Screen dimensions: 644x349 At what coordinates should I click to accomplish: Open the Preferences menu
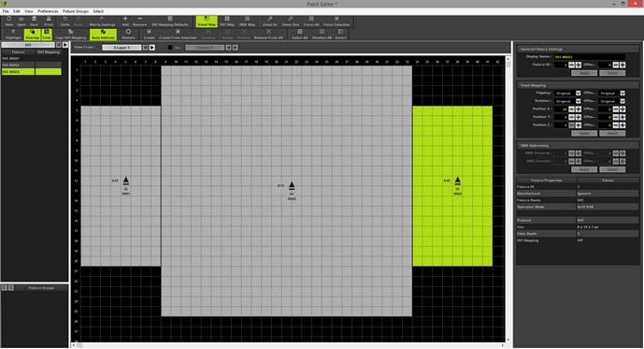48,11
